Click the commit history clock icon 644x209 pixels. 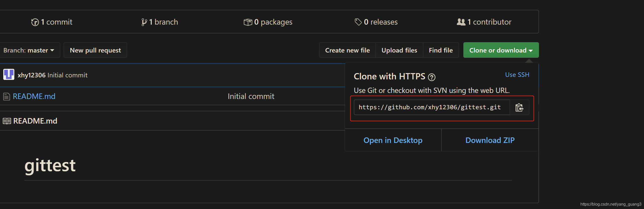coord(35,22)
